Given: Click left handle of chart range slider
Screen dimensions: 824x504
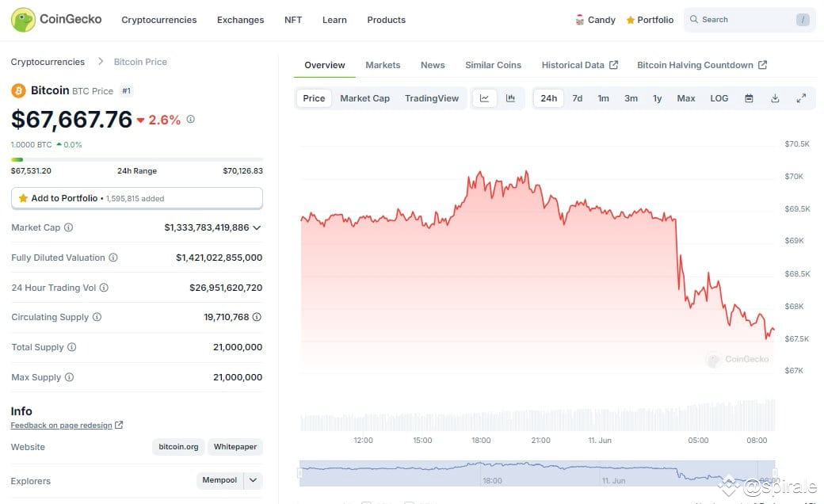Looking at the screenshot, I should (x=300, y=473).
